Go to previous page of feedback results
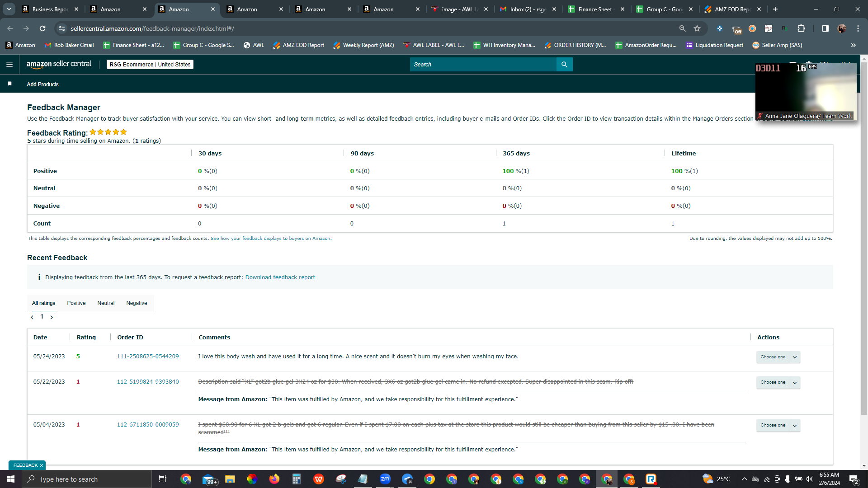 [x=32, y=317]
